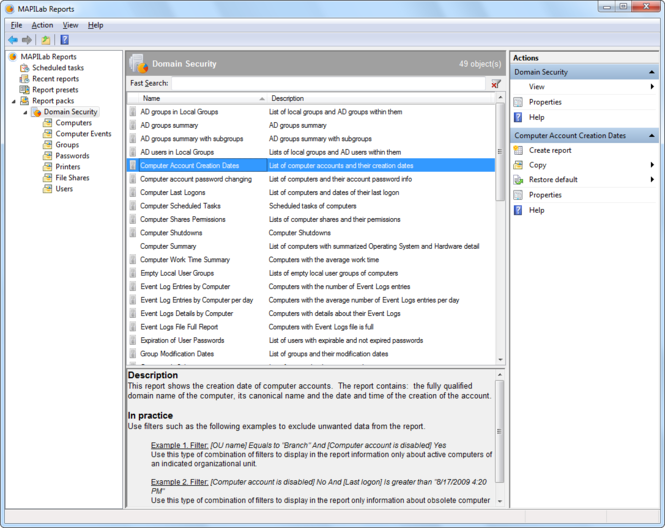Select Group Modification Dates report row
The image size is (665, 528).
[x=311, y=354]
